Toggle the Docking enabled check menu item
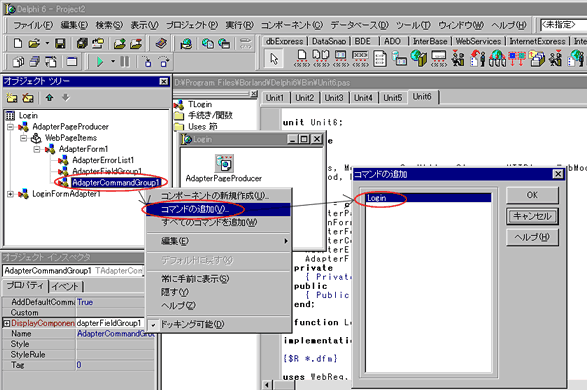 click(192, 325)
